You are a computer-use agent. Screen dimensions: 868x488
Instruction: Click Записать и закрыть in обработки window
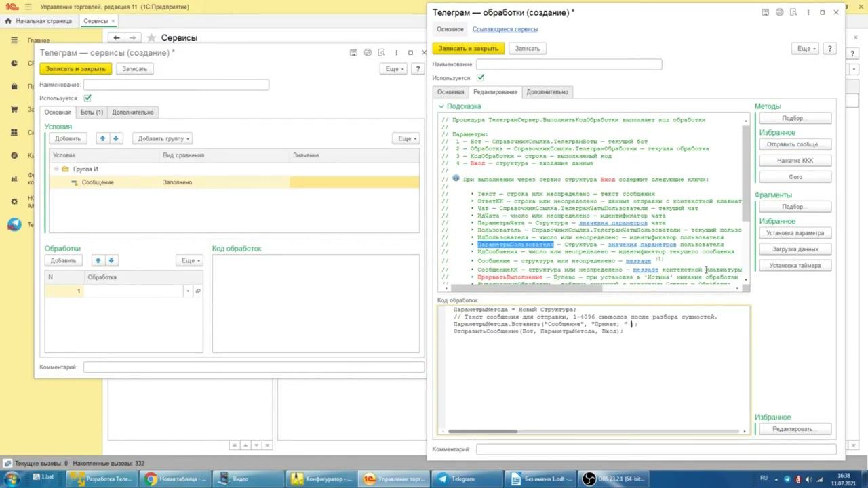click(468, 49)
